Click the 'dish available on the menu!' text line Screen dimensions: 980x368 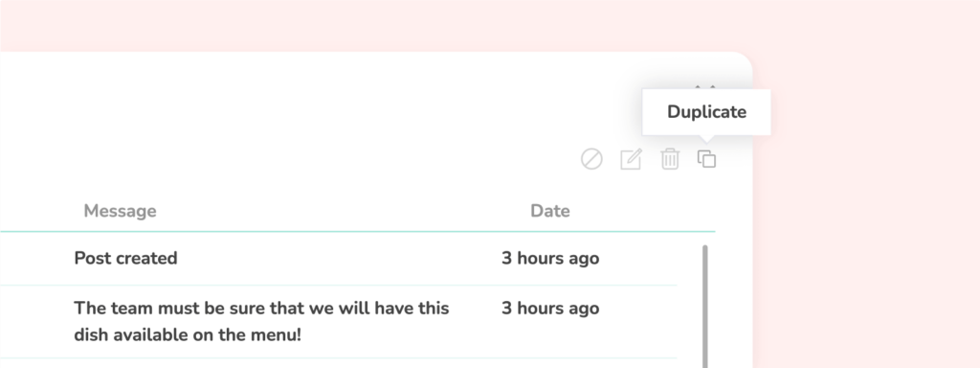[188, 334]
